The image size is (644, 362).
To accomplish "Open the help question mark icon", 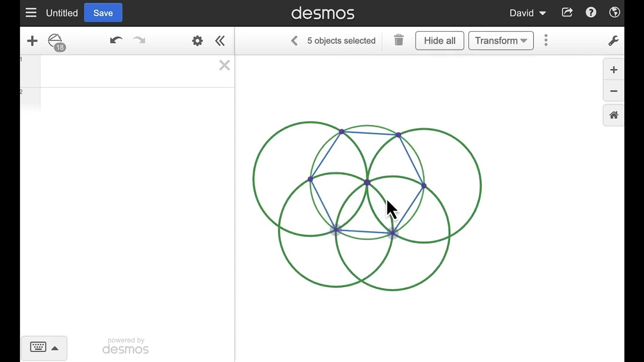I will coord(591,13).
